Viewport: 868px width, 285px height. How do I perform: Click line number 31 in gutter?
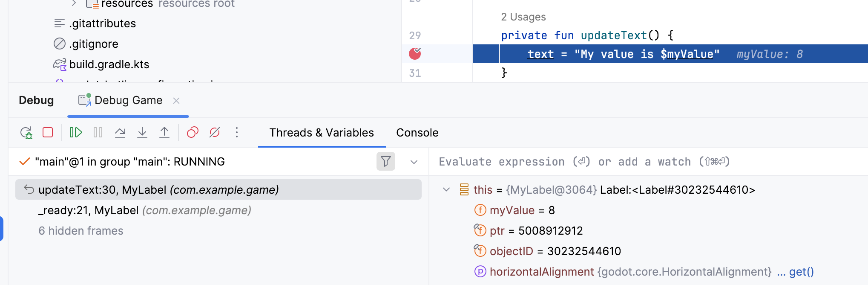coord(415,73)
